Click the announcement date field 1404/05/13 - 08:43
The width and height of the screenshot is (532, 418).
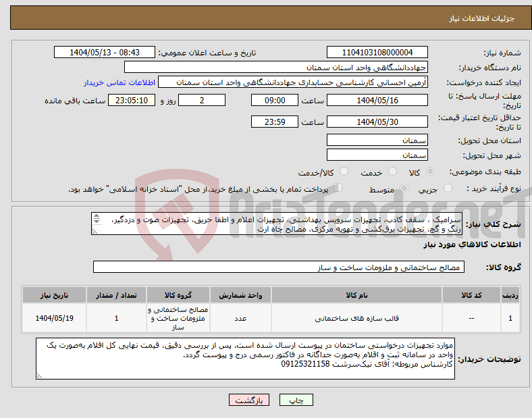[x=105, y=53]
